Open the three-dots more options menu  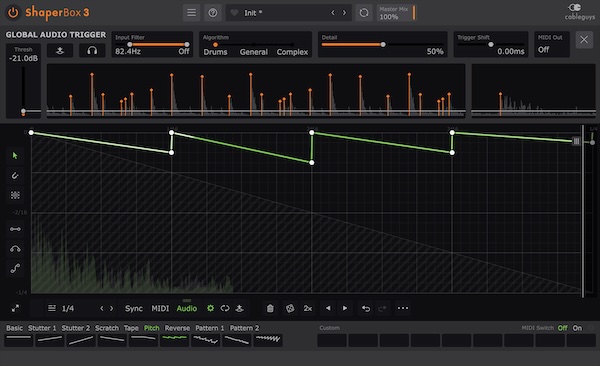(403, 308)
